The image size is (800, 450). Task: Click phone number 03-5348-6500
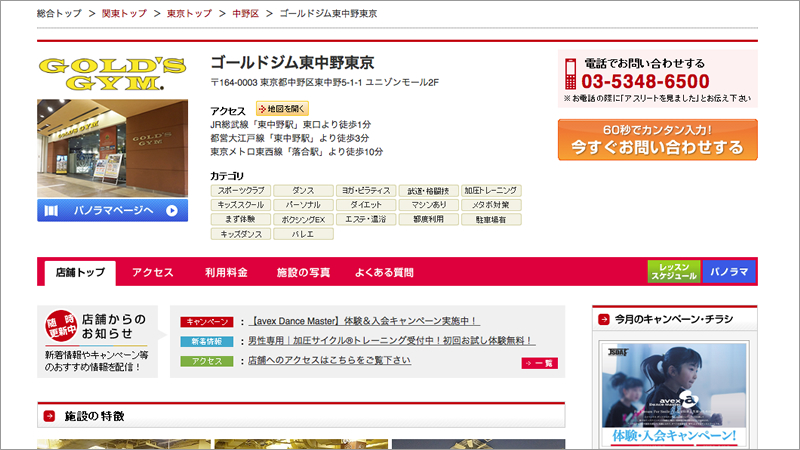[x=645, y=81]
